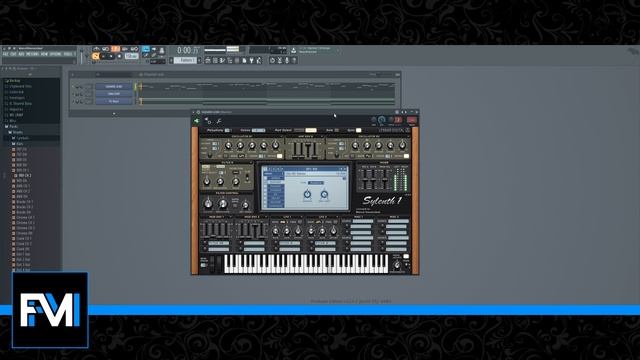Toggle pattern/song mode switch
Image resolution: width=640 pixels, height=360 pixels.
click(96, 56)
